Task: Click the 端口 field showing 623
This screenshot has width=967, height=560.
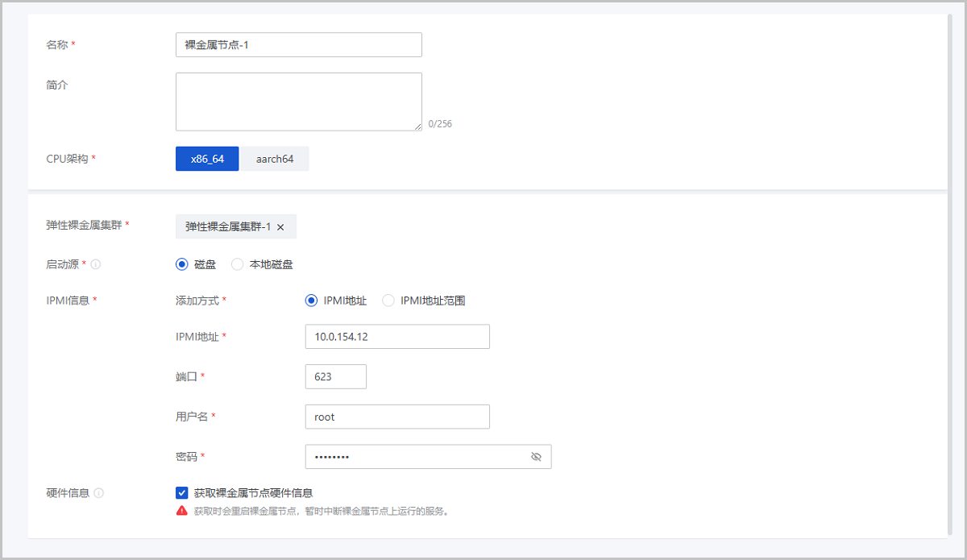Action: [335, 376]
